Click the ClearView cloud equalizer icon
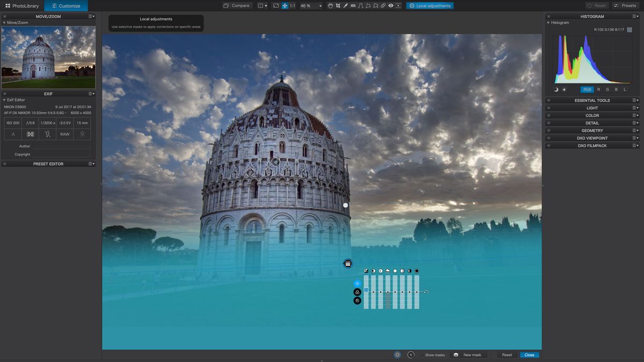This screenshot has height=362, width=644. pyautogui.click(x=388, y=271)
